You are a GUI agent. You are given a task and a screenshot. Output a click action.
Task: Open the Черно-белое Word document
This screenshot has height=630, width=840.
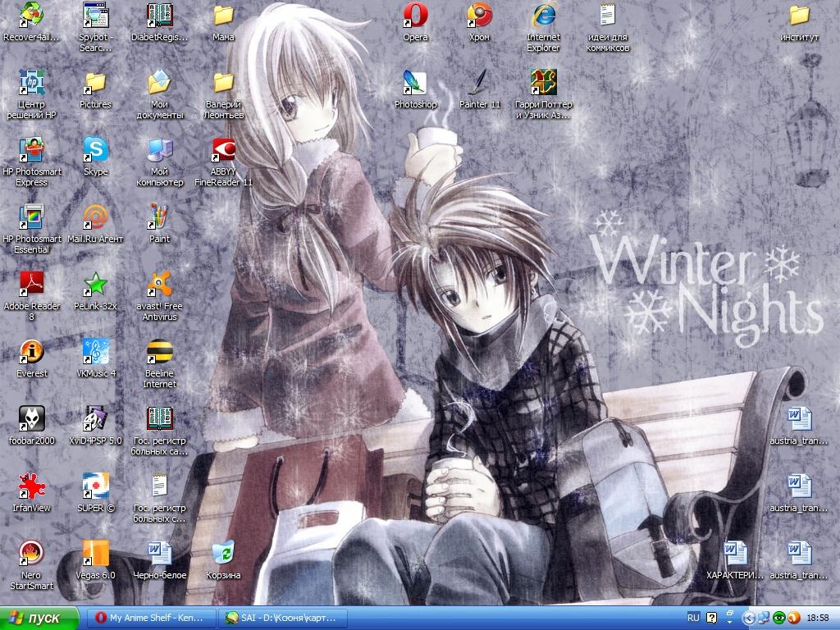tap(159, 560)
